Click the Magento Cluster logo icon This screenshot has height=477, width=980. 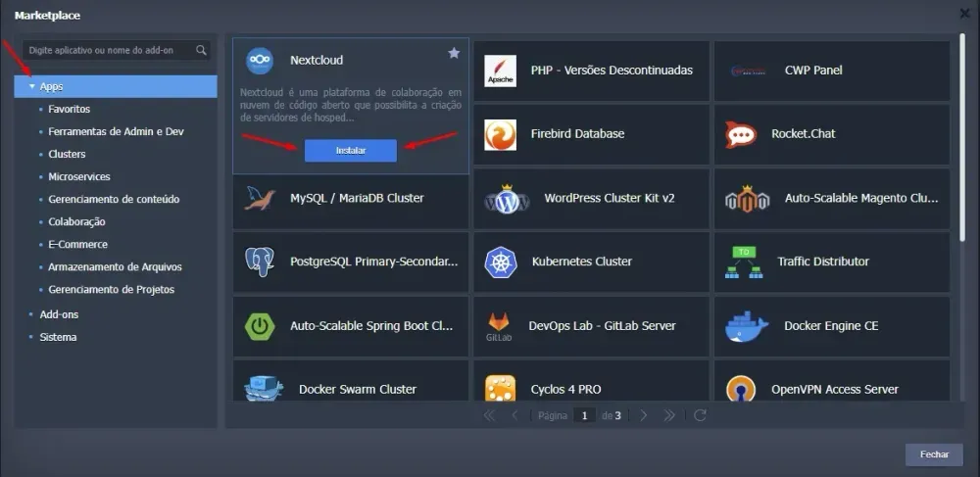click(x=748, y=199)
